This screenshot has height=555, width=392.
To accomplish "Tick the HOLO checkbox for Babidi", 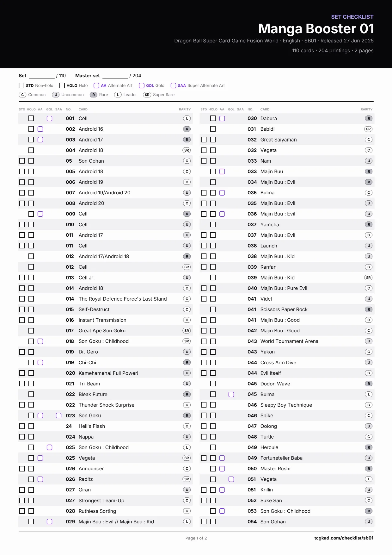I will click(x=213, y=129).
